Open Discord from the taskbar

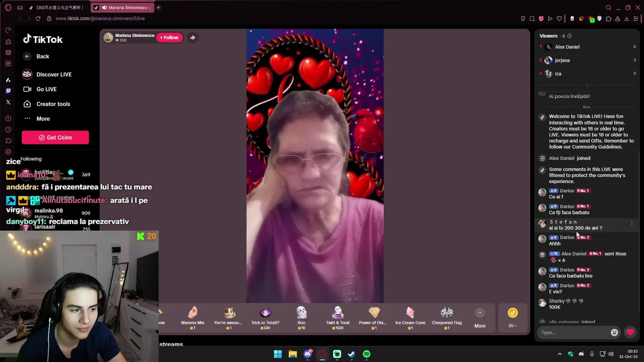tap(307, 354)
